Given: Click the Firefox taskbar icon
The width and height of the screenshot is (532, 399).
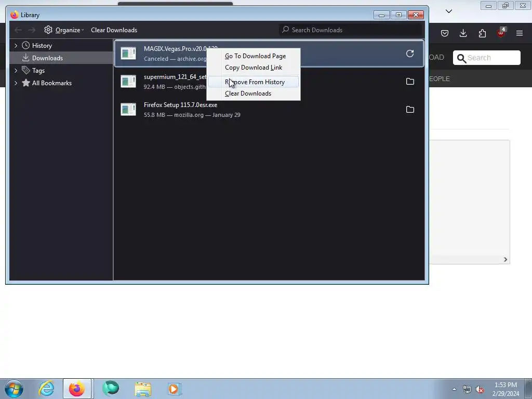Looking at the screenshot, I should [x=77, y=389].
